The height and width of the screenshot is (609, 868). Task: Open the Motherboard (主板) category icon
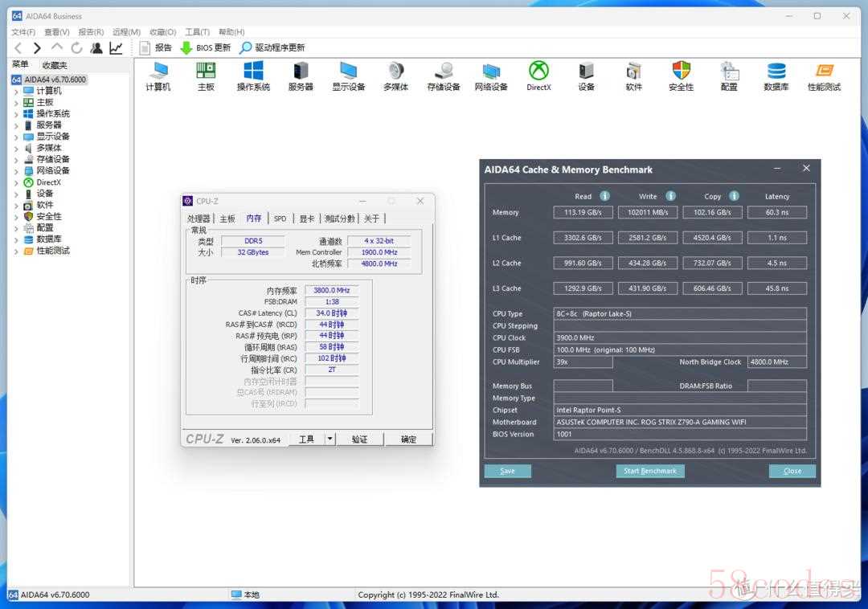coord(206,76)
